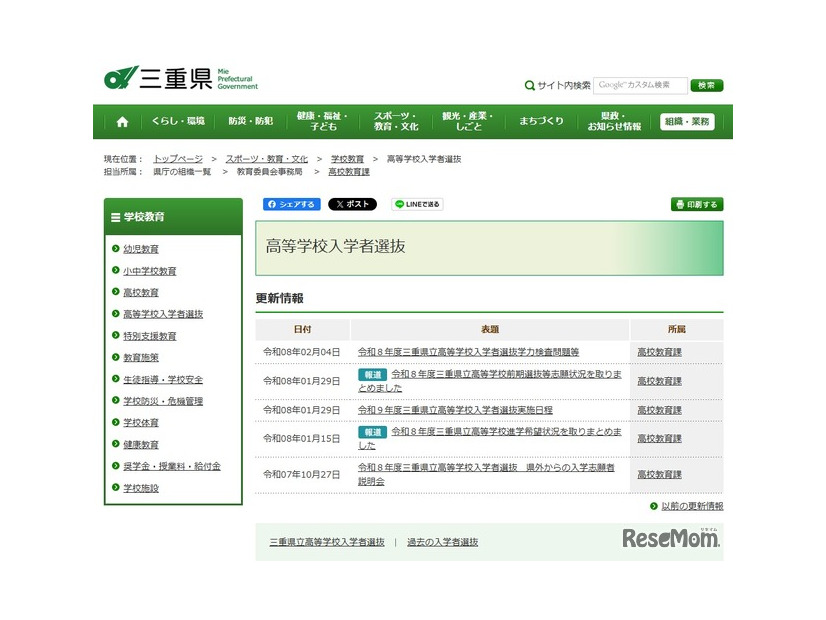Open the 奨学金・授業料・給付金 sidebar link

(172, 466)
